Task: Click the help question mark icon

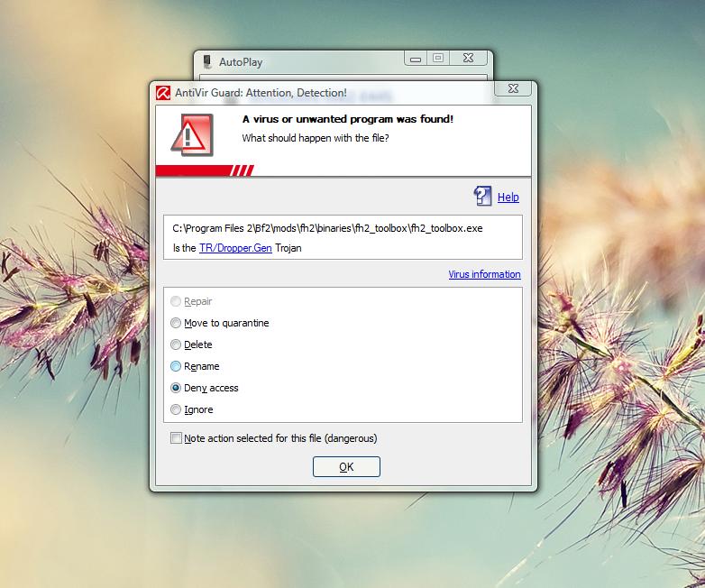Action: [483, 197]
